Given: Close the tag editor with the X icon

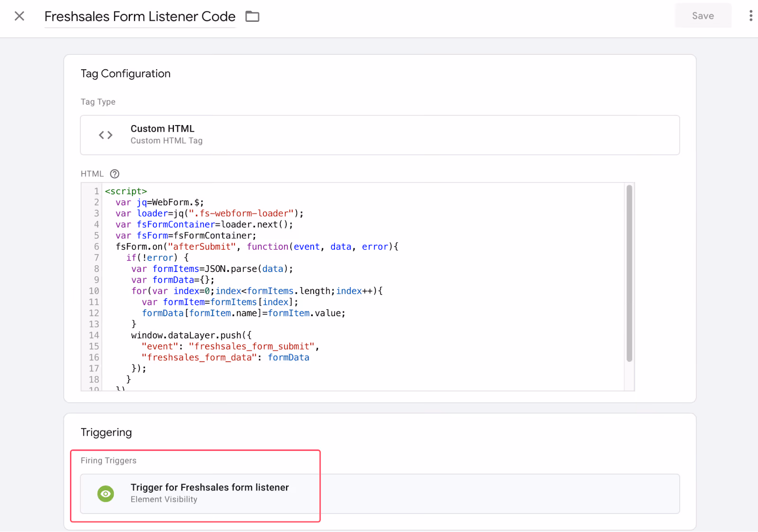Looking at the screenshot, I should pos(19,16).
